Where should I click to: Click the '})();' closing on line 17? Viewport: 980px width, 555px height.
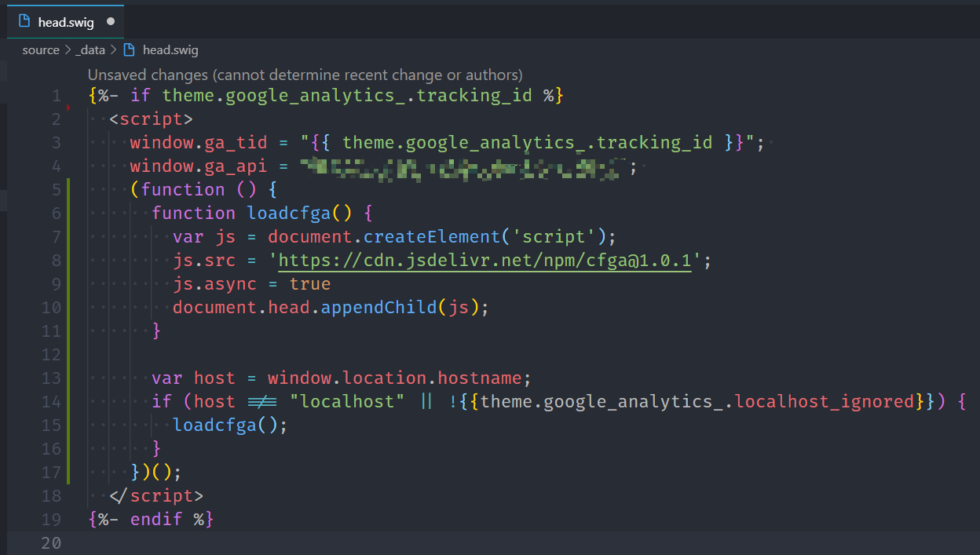[156, 473]
